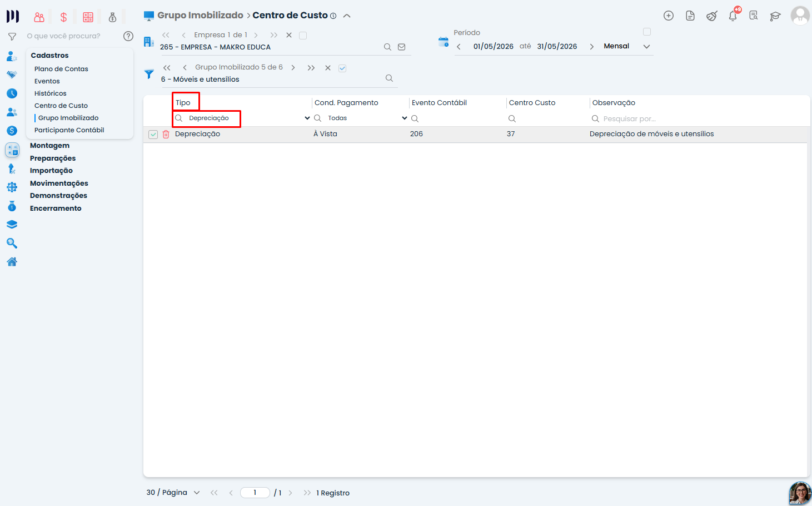Click the page number input field
Viewport: 812px width, 506px height.
(255, 493)
